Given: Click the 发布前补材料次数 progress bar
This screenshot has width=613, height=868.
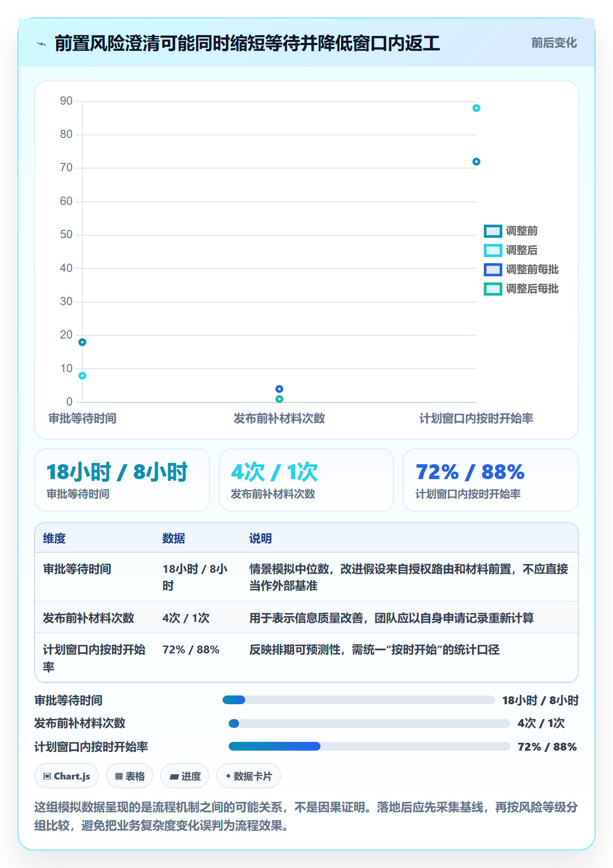Looking at the screenshot, I should (x=370, y=723).
